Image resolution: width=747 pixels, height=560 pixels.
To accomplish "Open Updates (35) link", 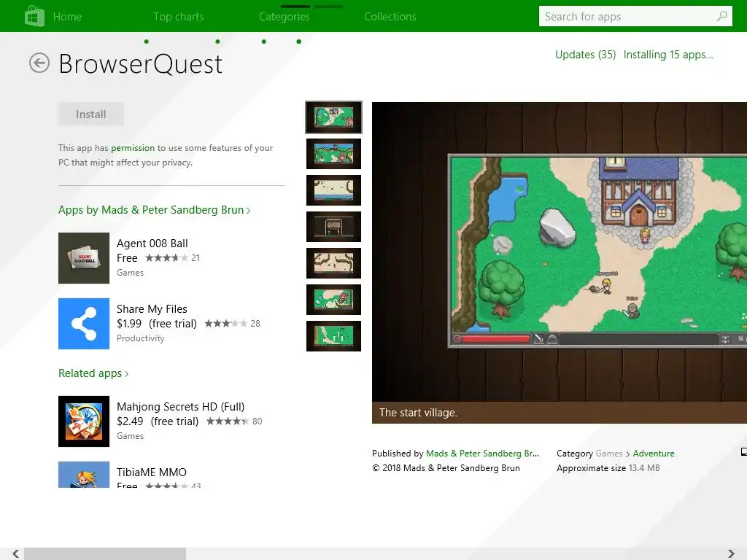I will pyautogui.click(x=586, y=55).
